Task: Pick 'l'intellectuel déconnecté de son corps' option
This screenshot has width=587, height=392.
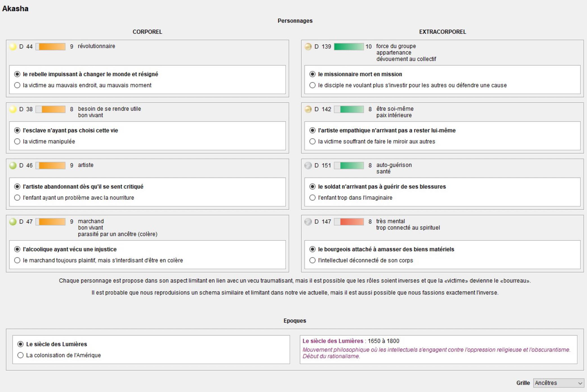Action: coord(312,260)
